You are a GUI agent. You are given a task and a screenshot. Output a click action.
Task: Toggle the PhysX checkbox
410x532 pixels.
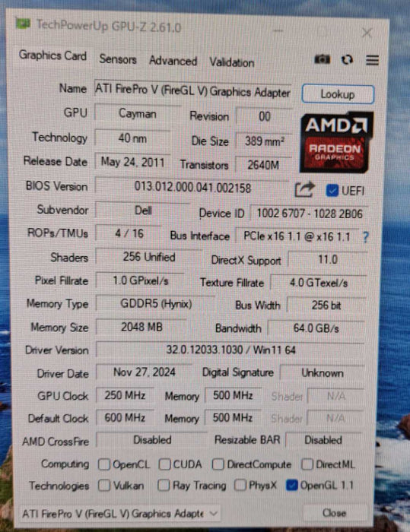(x=240, y=485)
